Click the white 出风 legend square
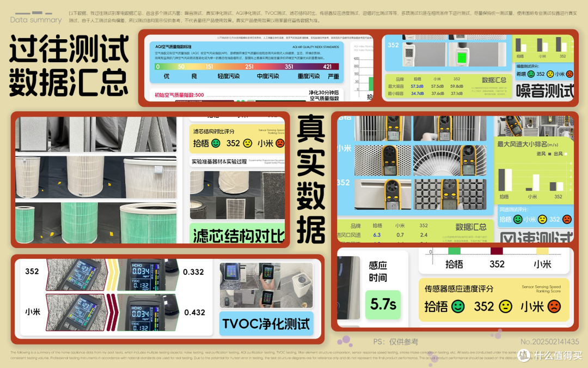The width and height of the screenshot is (588, 368). pos(566,154)
